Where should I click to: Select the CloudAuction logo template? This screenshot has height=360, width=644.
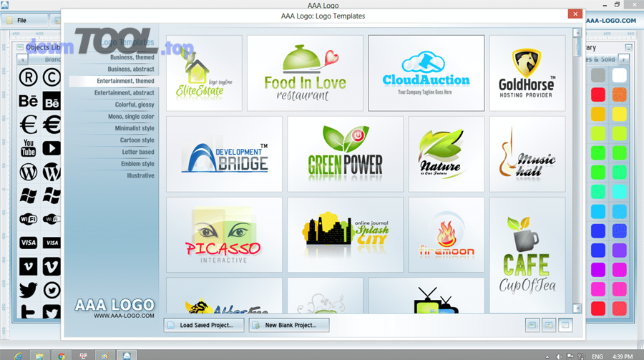point(426,74)
